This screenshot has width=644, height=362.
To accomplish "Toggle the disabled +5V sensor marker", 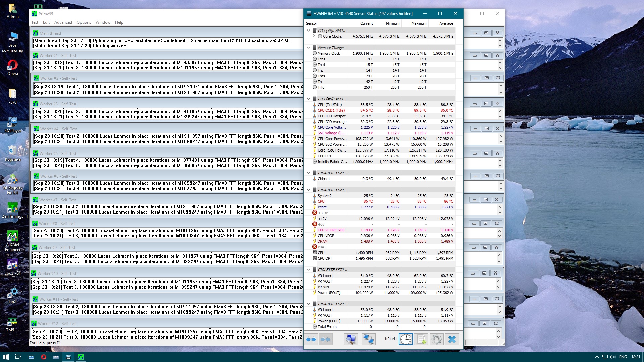I will (315, 224).
